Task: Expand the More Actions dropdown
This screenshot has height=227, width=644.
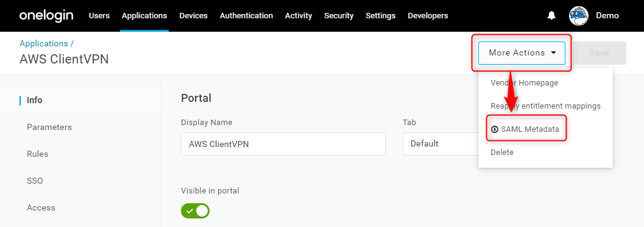Action: click(522, 53)
